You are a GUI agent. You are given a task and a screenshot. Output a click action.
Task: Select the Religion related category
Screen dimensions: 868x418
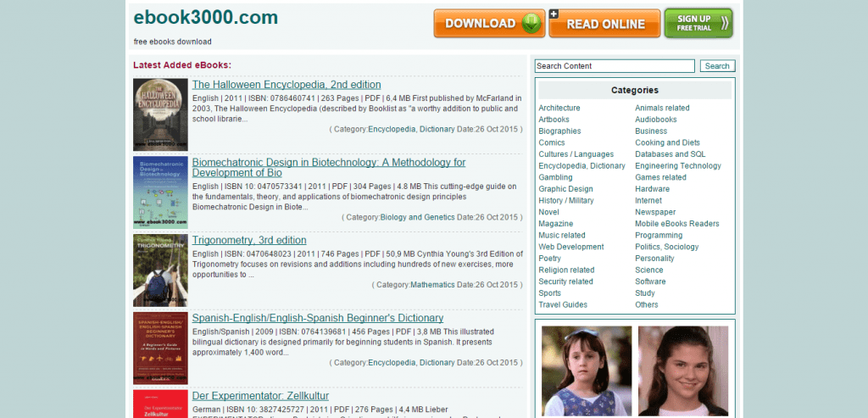pyautogui.click(x=566, y=270)
